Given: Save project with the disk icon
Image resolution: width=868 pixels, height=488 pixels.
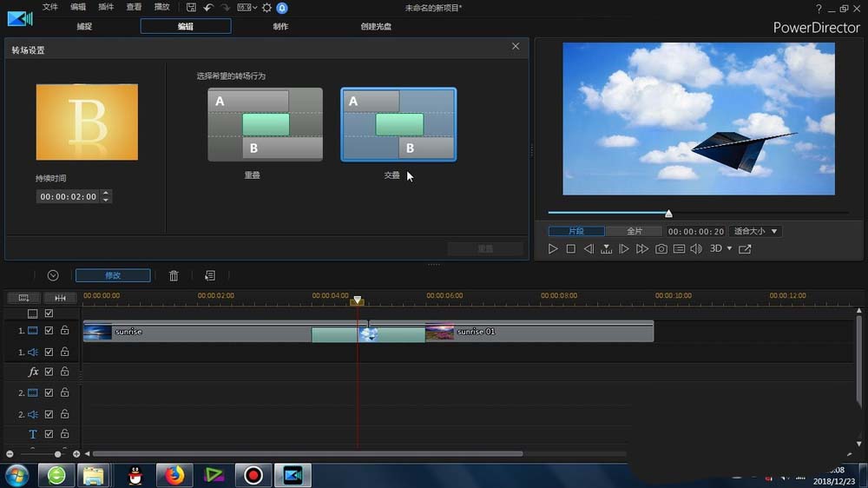Looking at the screenshot, I should coord(191,8).
